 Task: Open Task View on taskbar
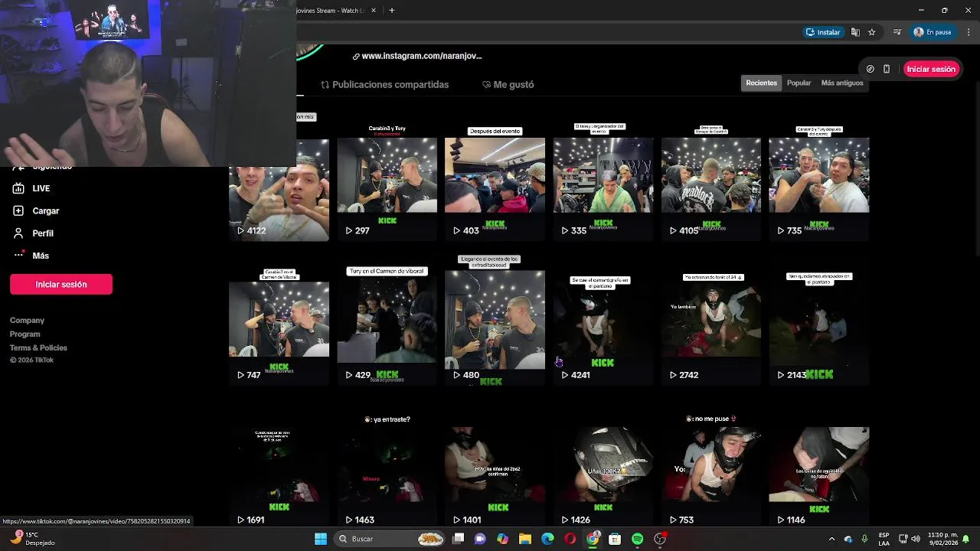458,539
